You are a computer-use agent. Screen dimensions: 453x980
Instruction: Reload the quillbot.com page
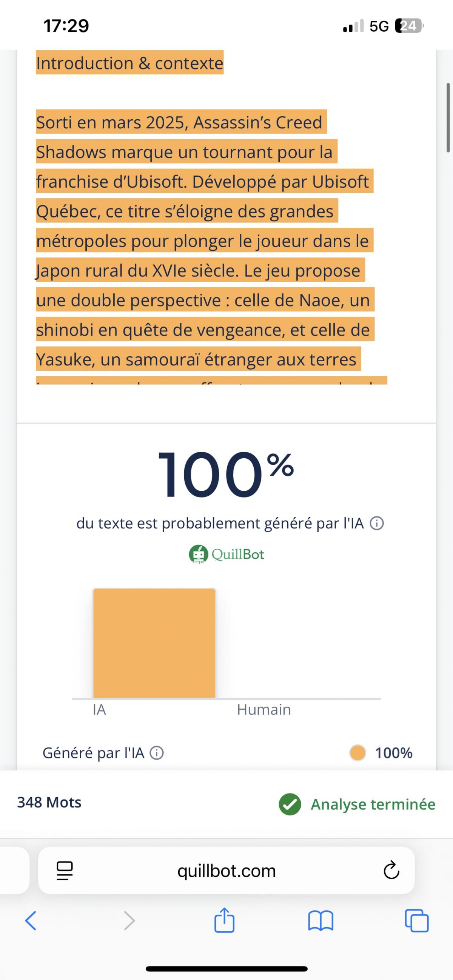coord(391,871)
